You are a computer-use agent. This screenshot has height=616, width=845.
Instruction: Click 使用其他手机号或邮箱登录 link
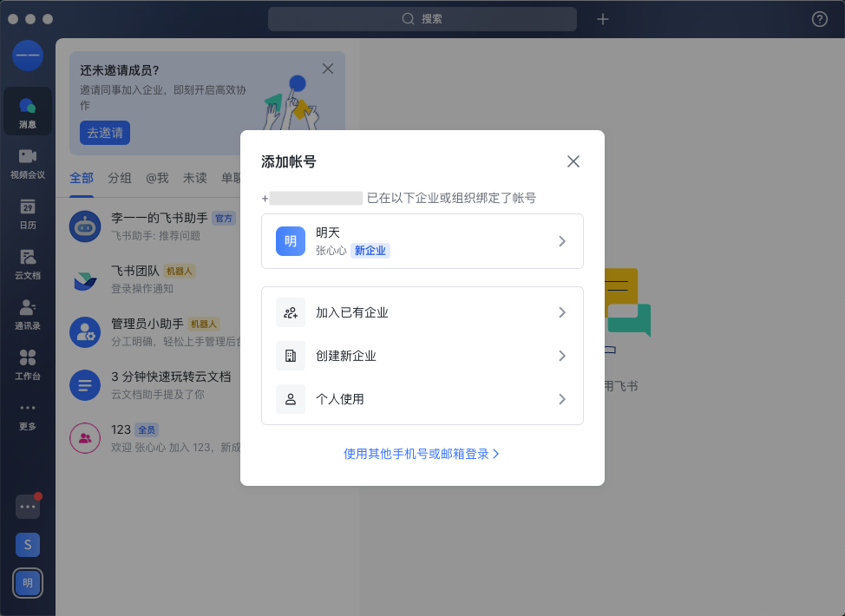422,454
